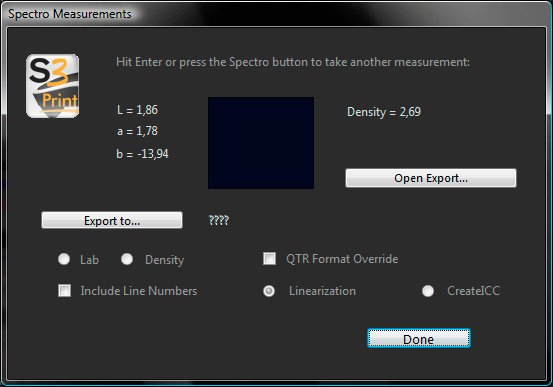
Task: Click the measured dark color swatch
Action: click(x=261, y=143)
